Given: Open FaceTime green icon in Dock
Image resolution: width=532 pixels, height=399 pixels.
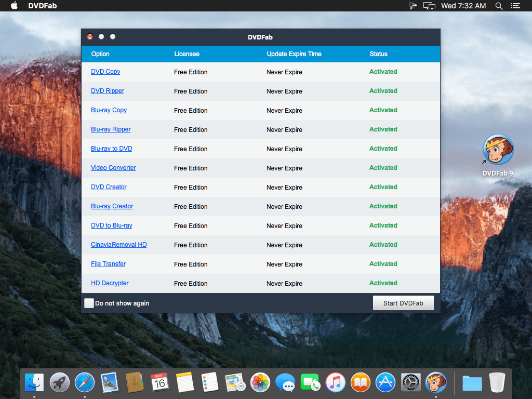Looking at the screenshot, I should point(310,382).
